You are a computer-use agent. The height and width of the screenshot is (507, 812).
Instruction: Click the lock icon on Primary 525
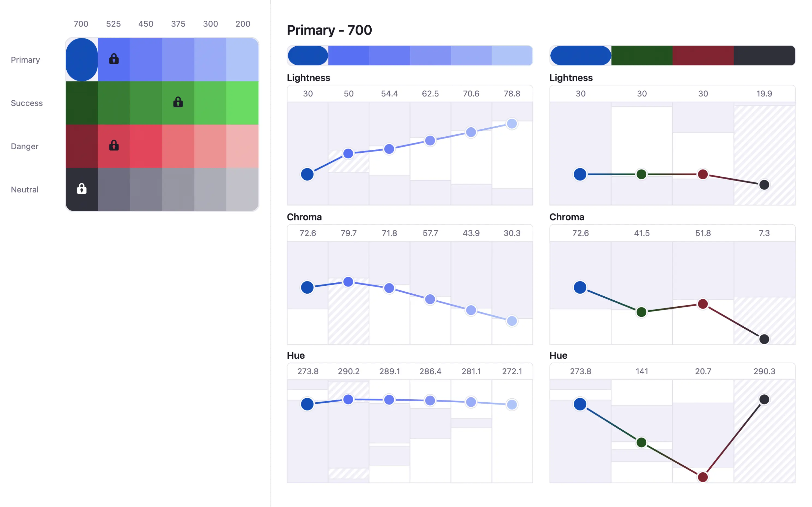pyautogui.click(x=114, y=59)
